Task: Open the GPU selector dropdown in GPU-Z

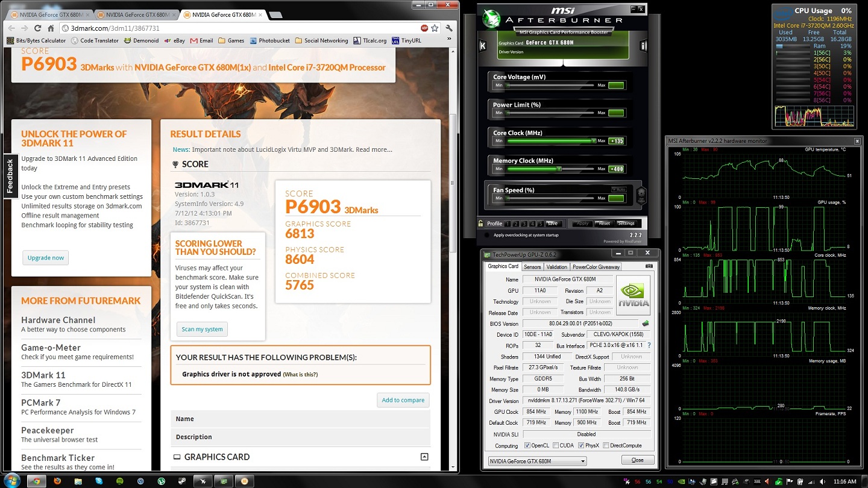Action: [x=536, y=461]
